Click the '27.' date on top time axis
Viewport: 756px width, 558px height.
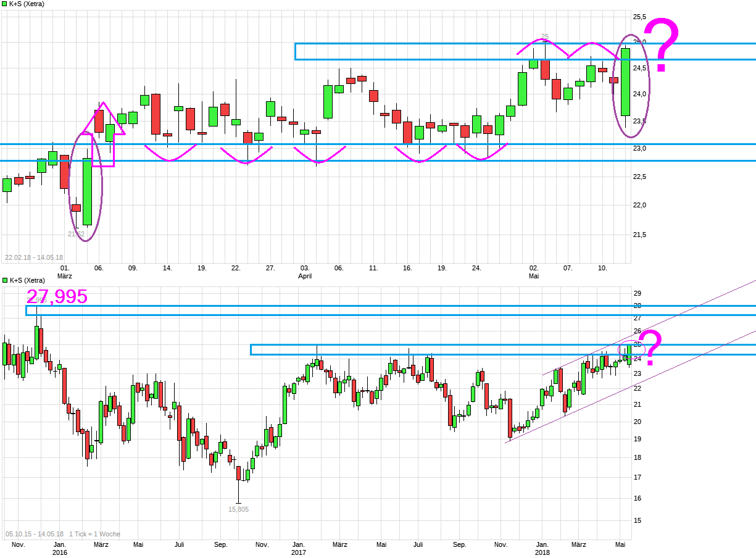click(x=270, y=269)
